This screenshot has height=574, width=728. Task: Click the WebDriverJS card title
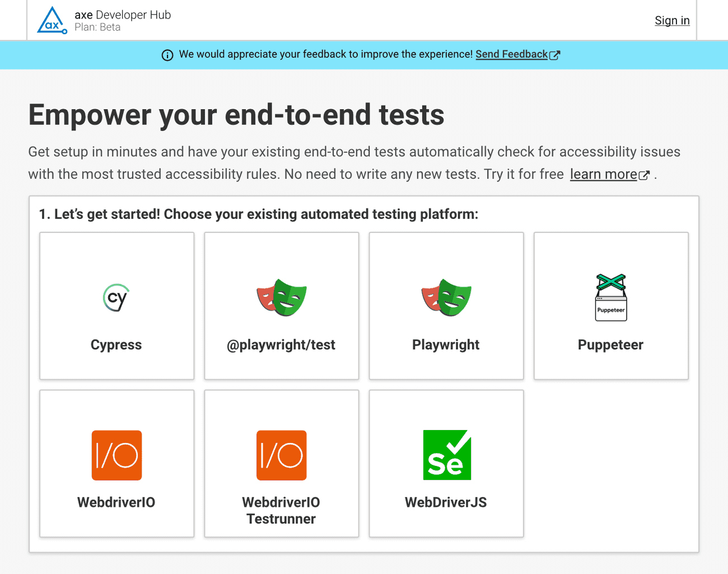446,502
